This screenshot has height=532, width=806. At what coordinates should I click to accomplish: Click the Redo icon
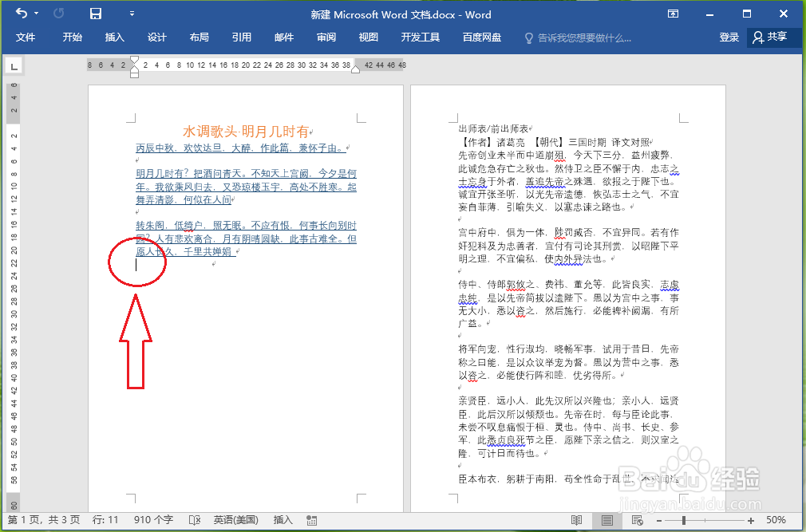pyautogui.click(x=58, y=13)
